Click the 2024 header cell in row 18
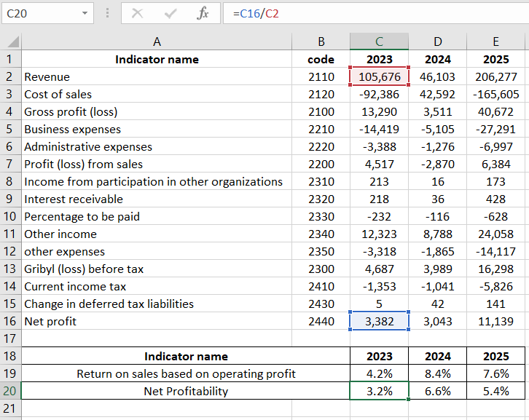Image resolution: width=529 pixels, height=420 pixels. point(438,356)
